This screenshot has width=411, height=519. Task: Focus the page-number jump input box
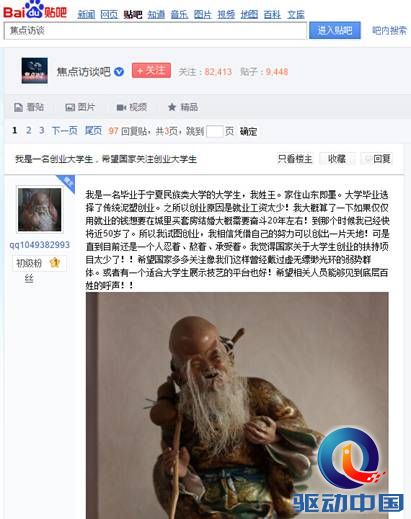[x=214, y=131]
